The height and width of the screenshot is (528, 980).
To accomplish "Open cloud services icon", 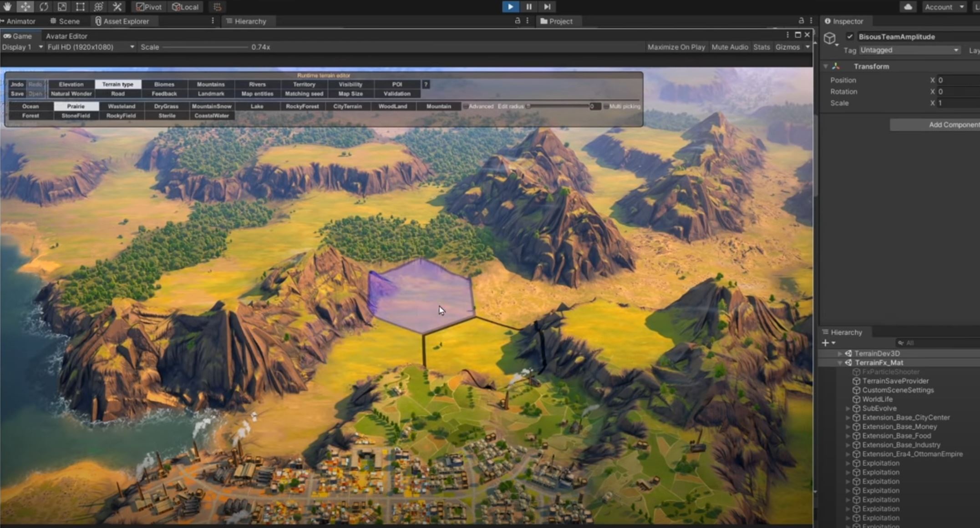I will pyautogui.click(x=908, y=7).
